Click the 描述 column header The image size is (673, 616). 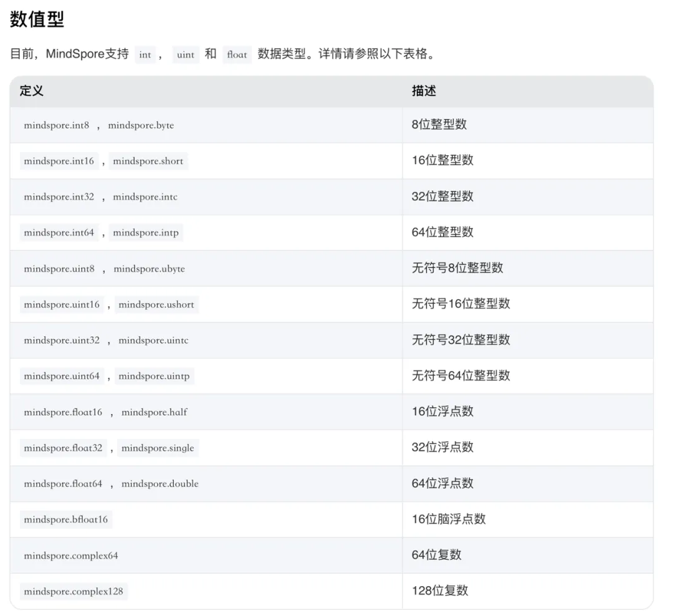point(424,91)
